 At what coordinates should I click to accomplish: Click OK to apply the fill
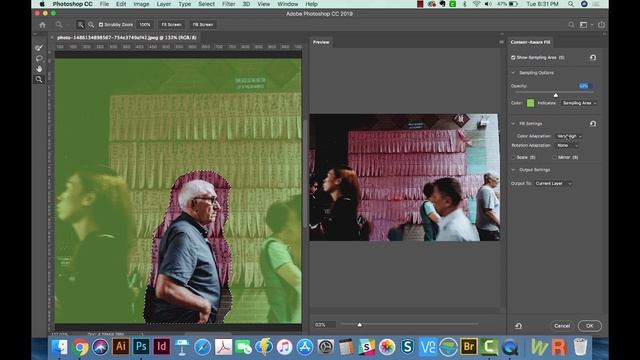589,326
